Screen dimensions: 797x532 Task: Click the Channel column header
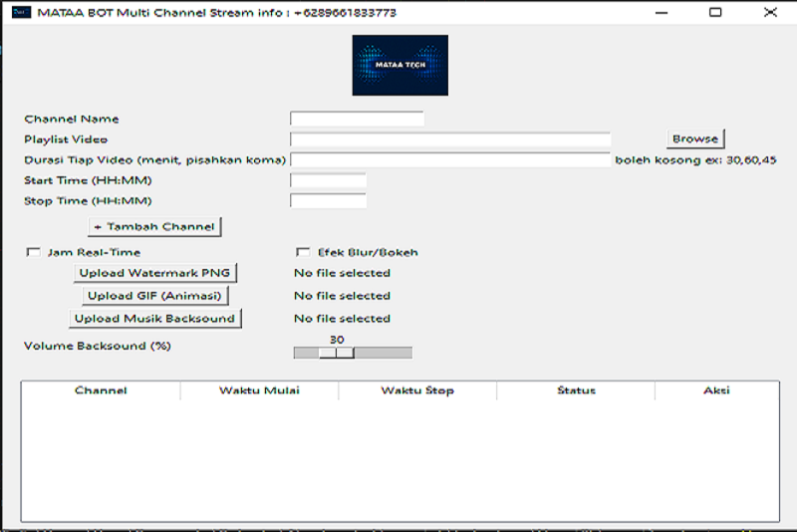101,391
